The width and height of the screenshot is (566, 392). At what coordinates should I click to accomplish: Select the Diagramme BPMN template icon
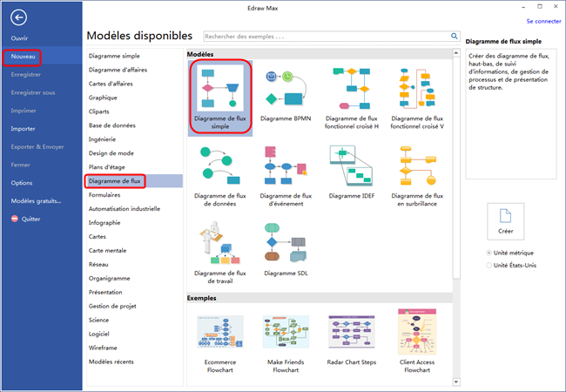pos(286,89)
